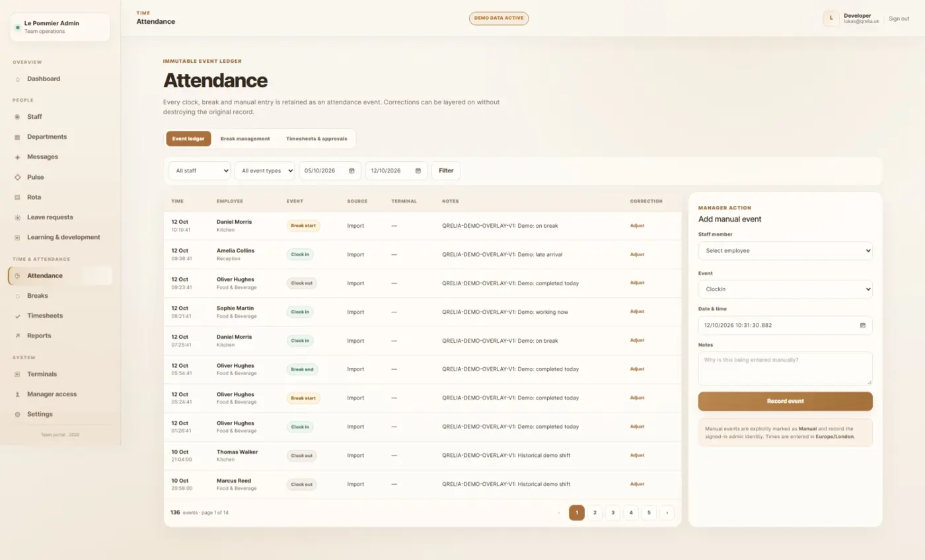Adjust Sophie Martin's Clock in event

(637, 312)
